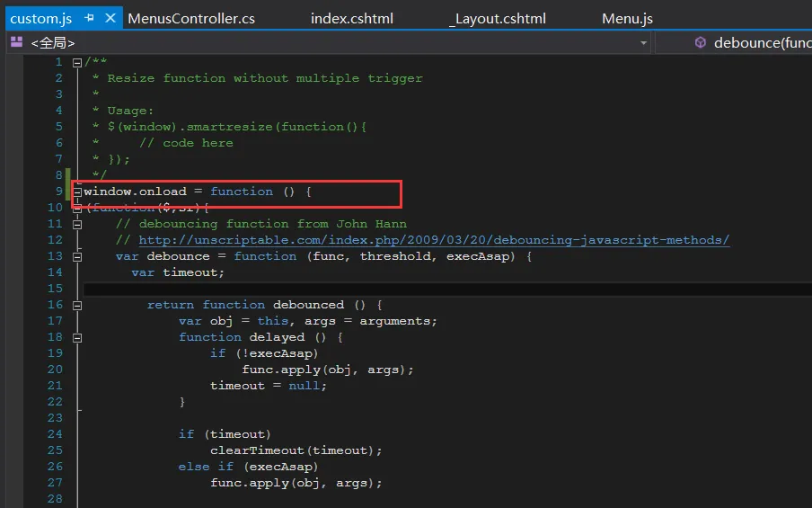This screenshot has width=812, height=508.
Task: Toggle the pin icon on custom.js tab
Action: click(x=90, y=18)
